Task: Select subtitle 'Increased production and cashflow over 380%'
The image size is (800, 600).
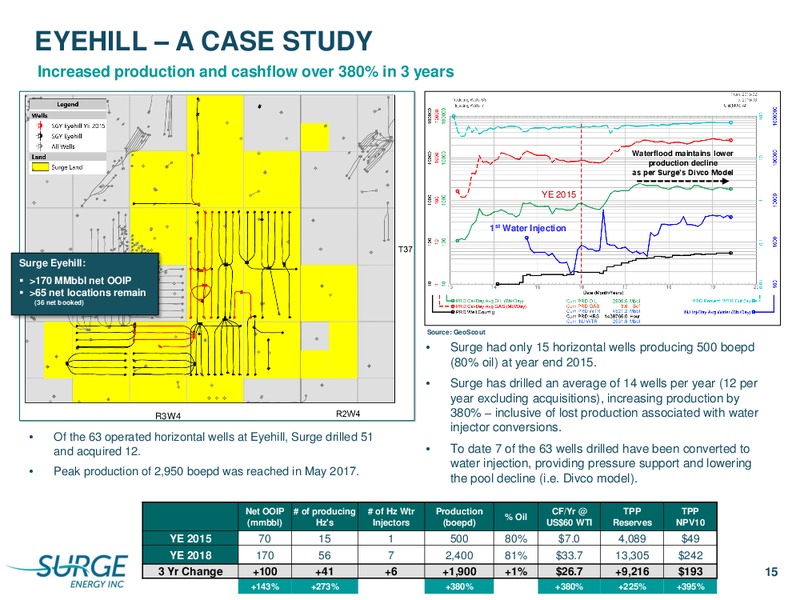Action: [245, 71]
